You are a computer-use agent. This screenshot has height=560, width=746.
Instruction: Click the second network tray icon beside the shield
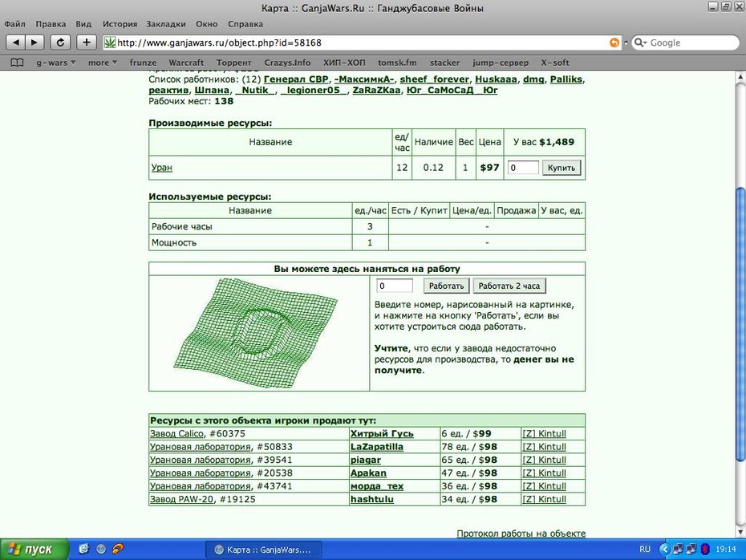(691, 549)
